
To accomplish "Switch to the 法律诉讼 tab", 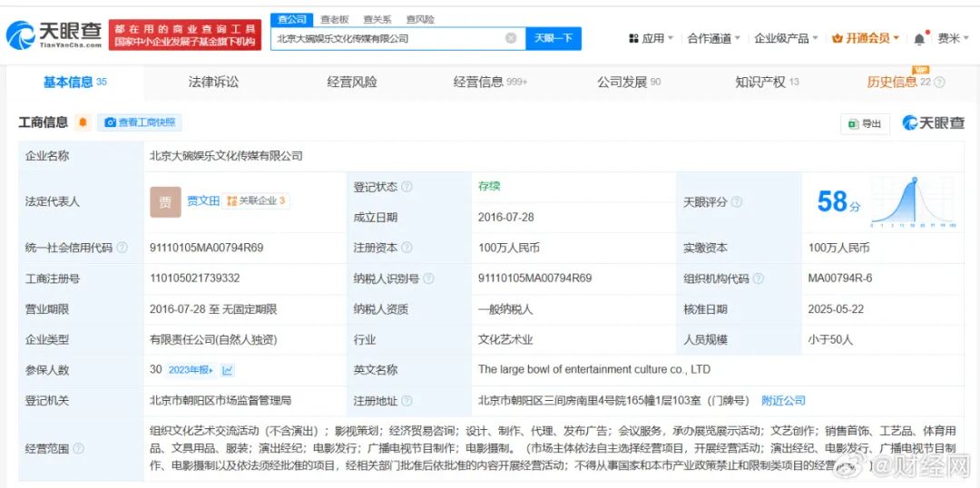I will coord(213,83).
